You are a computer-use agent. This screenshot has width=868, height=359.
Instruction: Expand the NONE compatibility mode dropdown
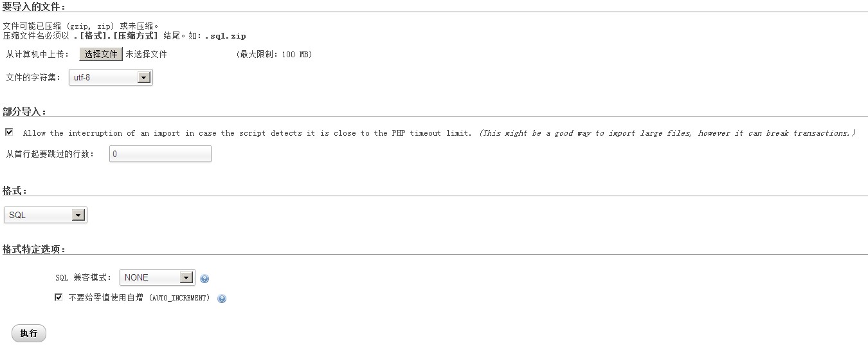[x=157, y=277]
